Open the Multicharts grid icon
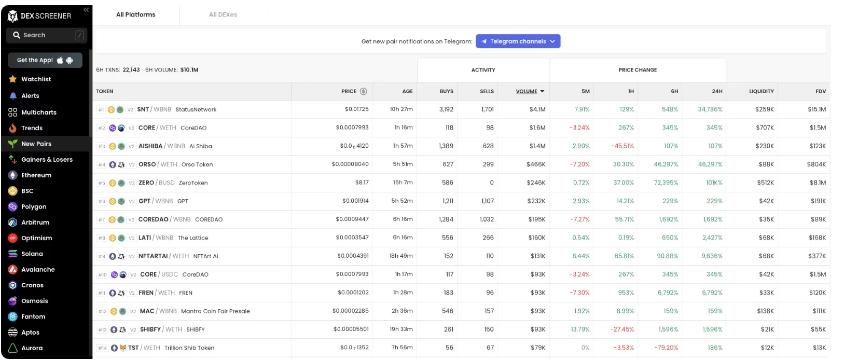 click(13, 112)
